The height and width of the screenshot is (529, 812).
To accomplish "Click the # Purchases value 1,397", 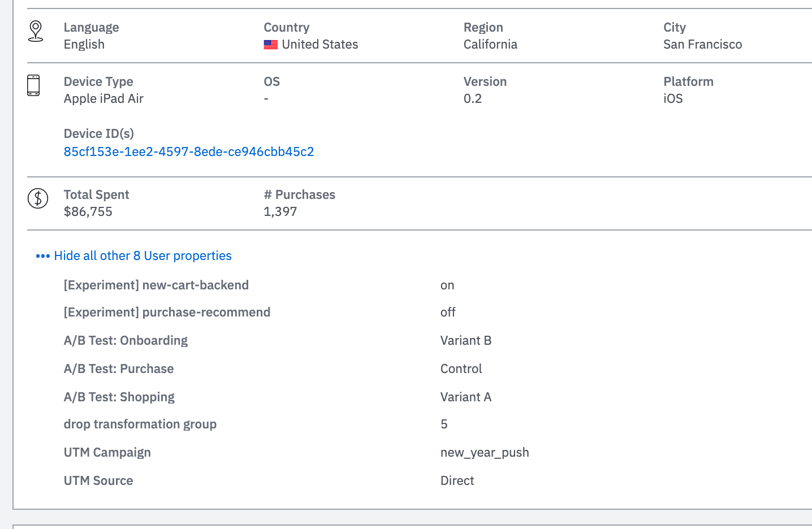I will (x=280, y=212).
